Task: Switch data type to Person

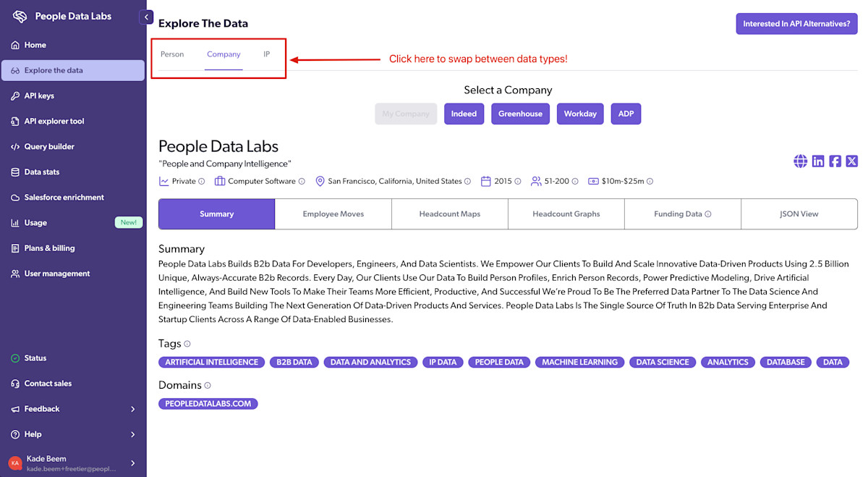Action: click(x=172, y=54)
